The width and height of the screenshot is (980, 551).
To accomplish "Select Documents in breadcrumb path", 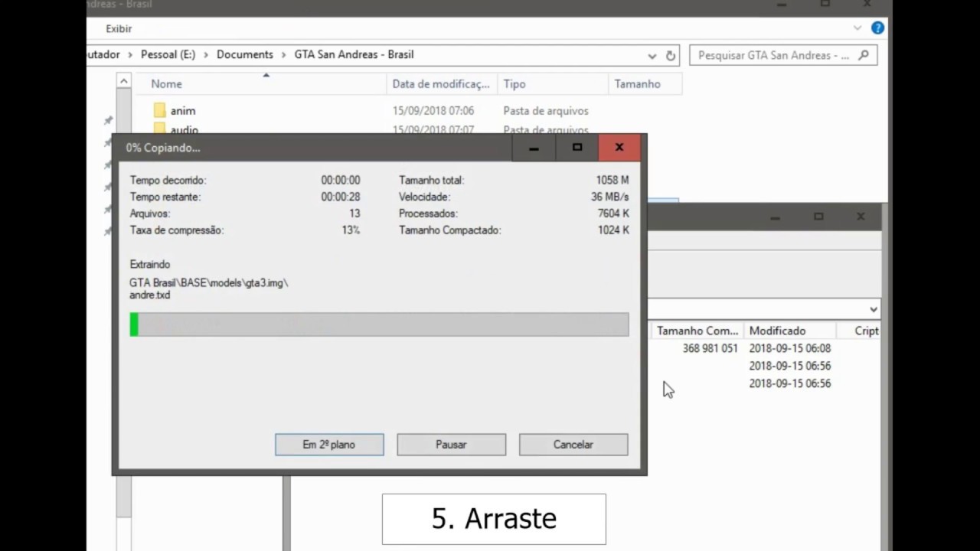I will tap(245, 54).
